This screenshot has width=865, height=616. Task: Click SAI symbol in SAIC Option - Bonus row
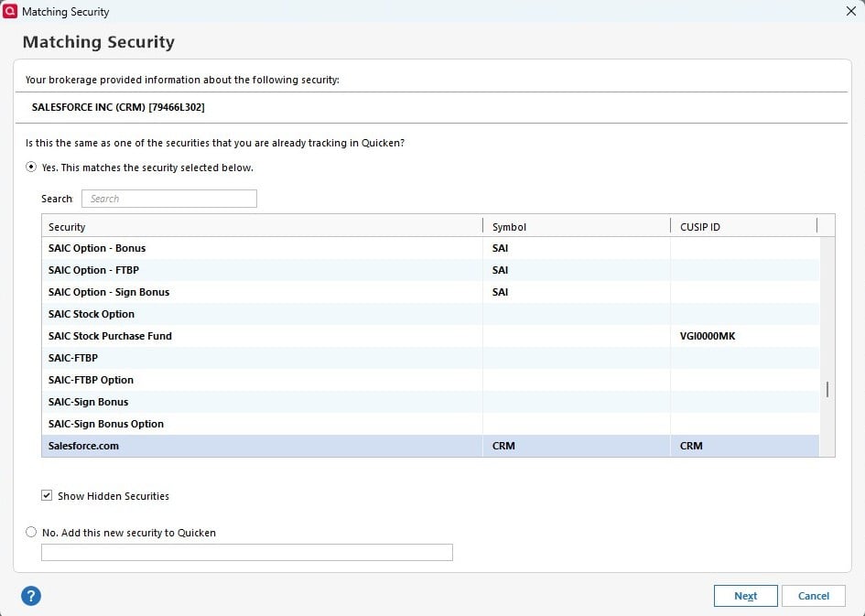coord(501,248)
